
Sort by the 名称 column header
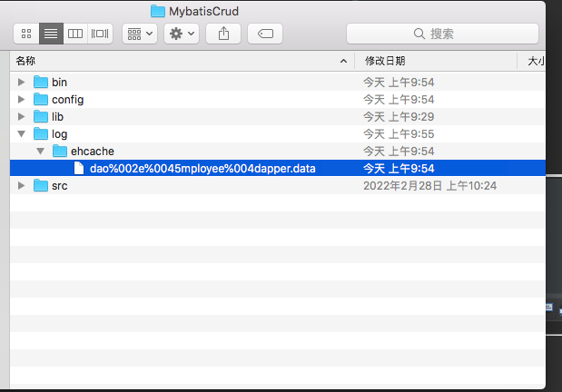(182, 61)
